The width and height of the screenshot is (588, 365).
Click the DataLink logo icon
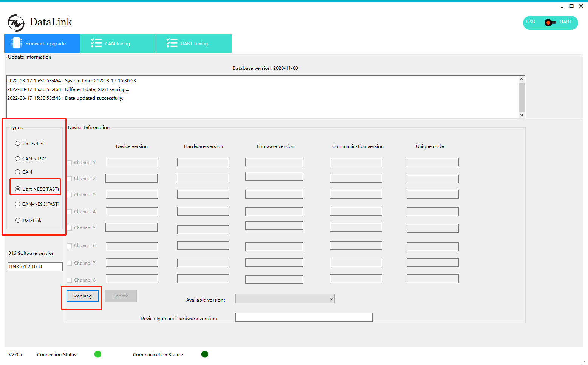[x=16, y=23]
